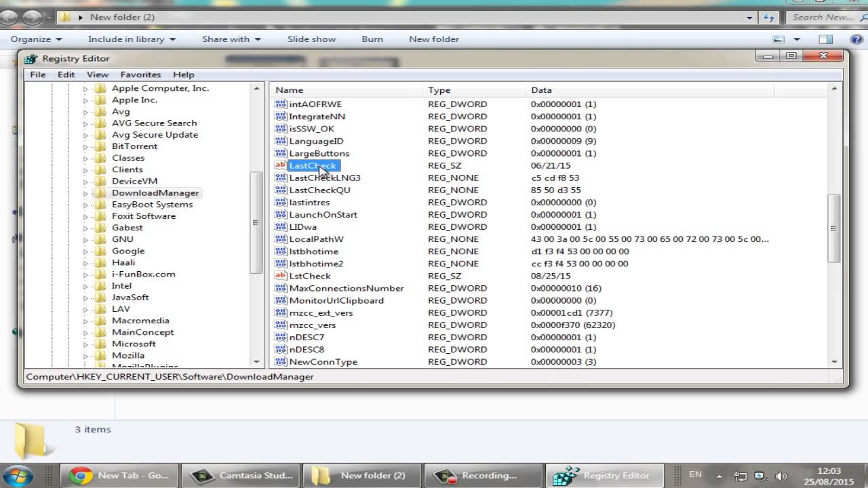Select the lstbhotime2 value
The image size is (868, 488).
316,264
